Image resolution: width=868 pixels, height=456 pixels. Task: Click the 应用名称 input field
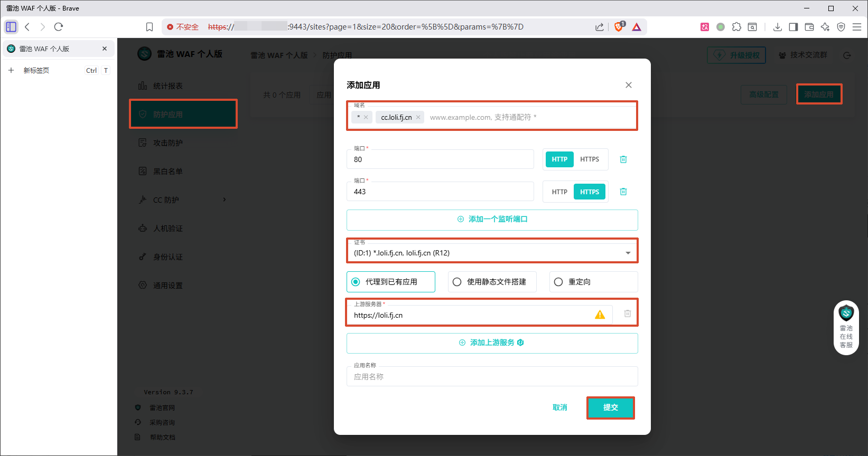point(492,377)
